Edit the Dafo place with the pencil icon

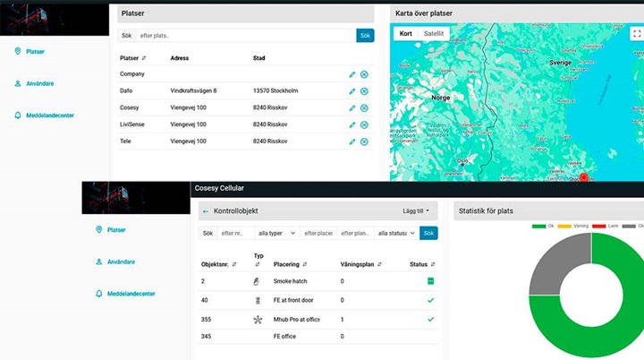click(x=352, y=91)
